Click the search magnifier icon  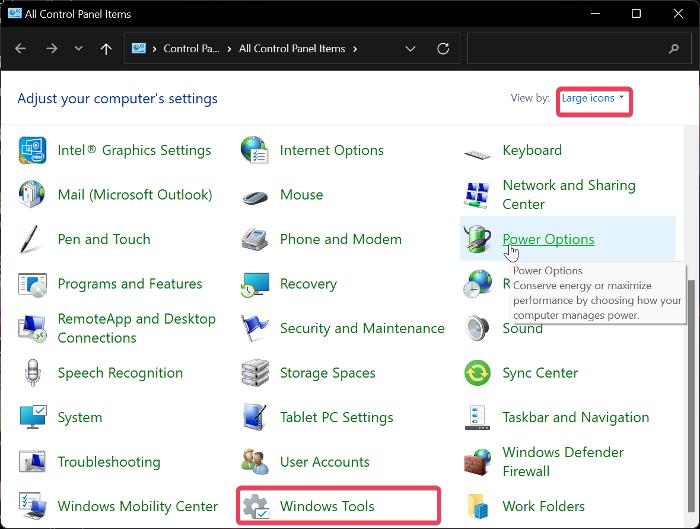click(x=674, y=49)
